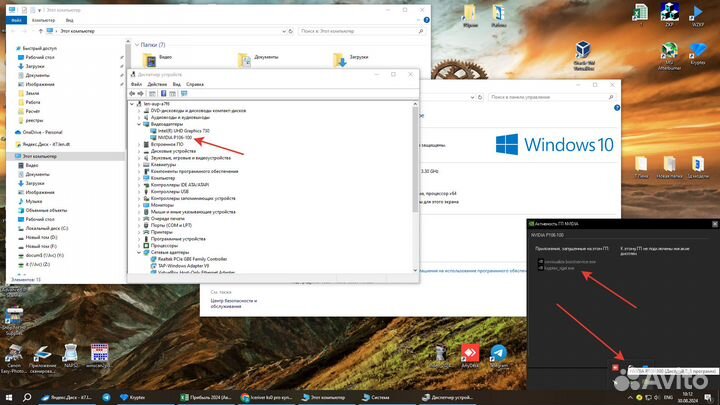This screenshot has width=720, height=405.
Task: Click MSI Afterburner desktop icon
Action: [x=669, y=56]
